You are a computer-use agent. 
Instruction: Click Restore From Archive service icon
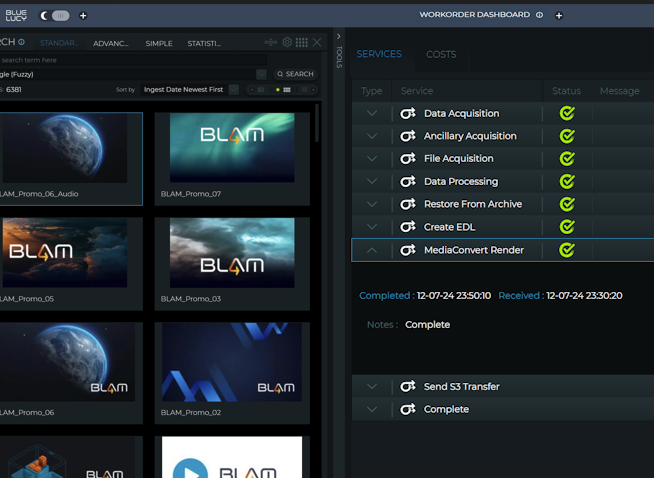click(408, 204)
